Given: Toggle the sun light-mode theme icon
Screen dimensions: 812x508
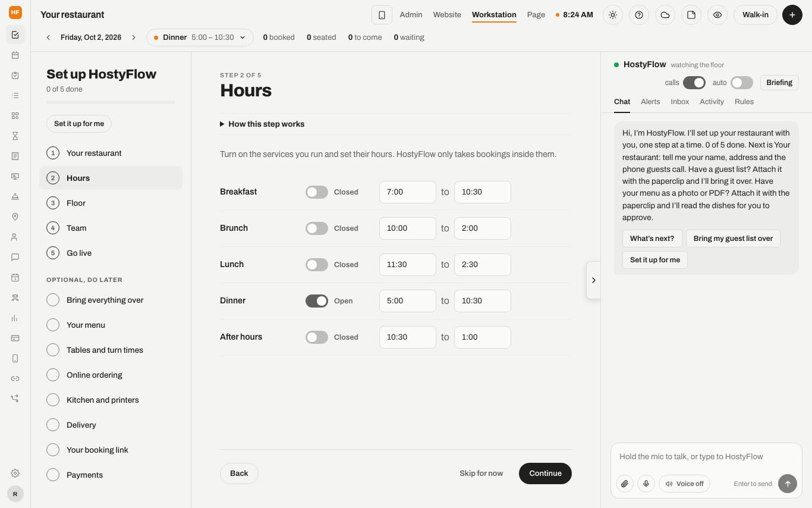Looking at the screenshot, I should pos(613,15).
